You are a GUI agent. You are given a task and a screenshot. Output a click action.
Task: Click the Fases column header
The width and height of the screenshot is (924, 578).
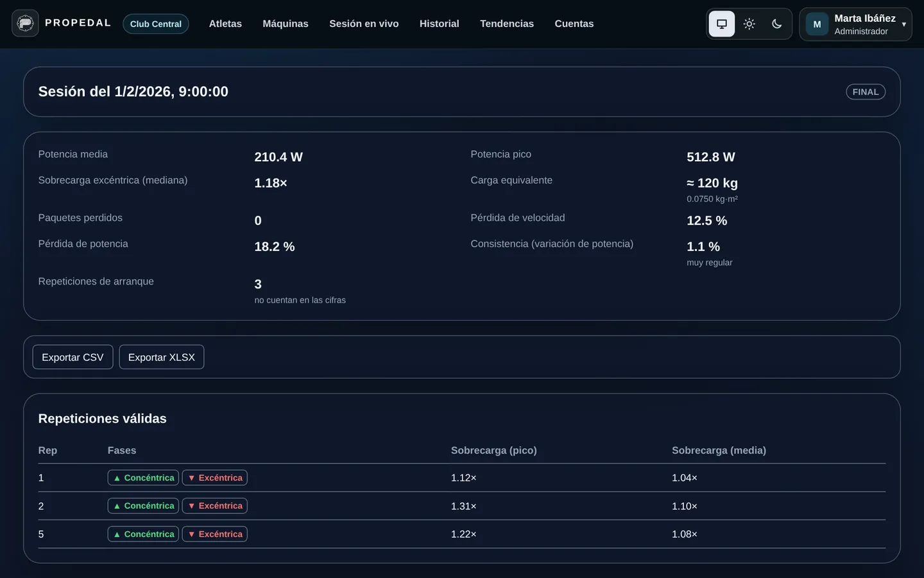122,450
